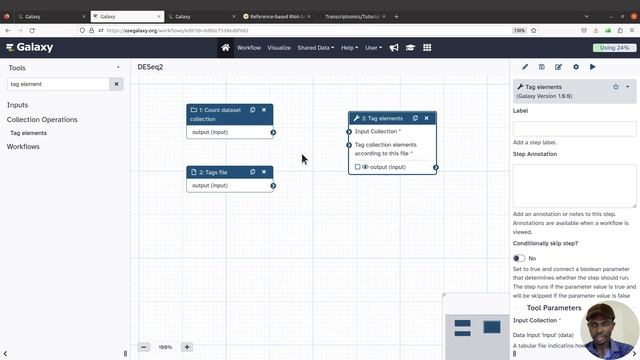Screen dimensions: 640x360
Task: Open the Shared Data dropdown
Action: (x=316, y=48)
